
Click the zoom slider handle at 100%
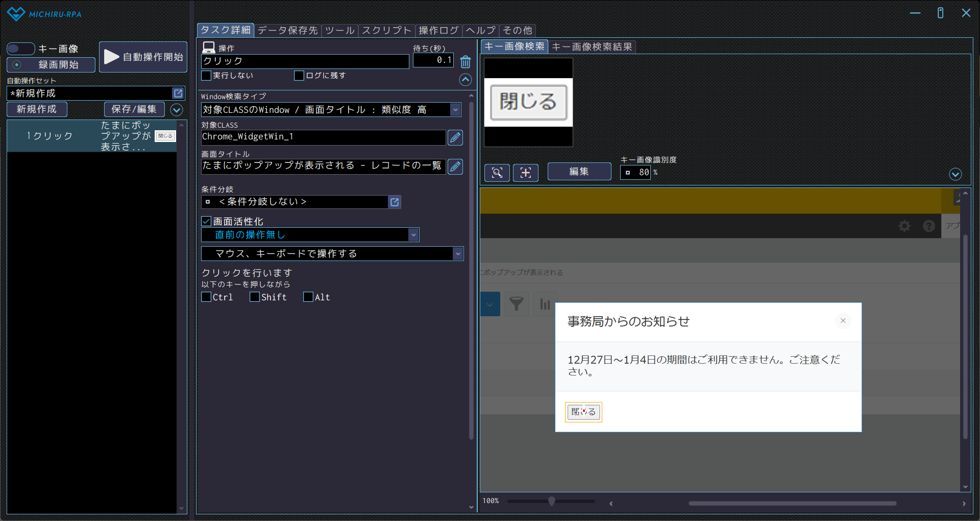click(x=551, y=501)
